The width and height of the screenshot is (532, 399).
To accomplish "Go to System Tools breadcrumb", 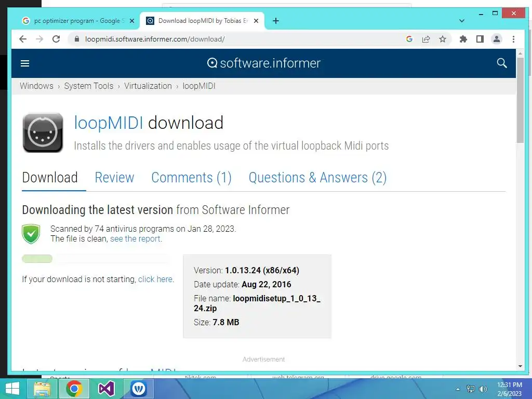I will click(x=88, y=86).
